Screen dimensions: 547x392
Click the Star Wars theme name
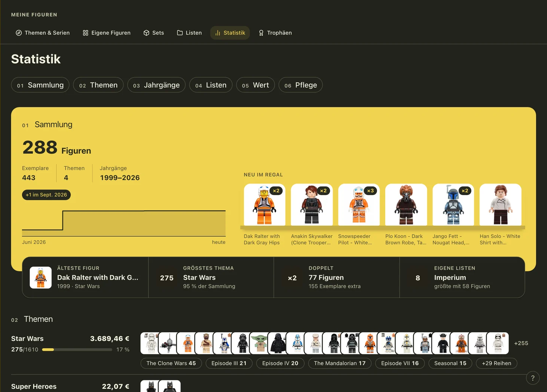(27, 339)
